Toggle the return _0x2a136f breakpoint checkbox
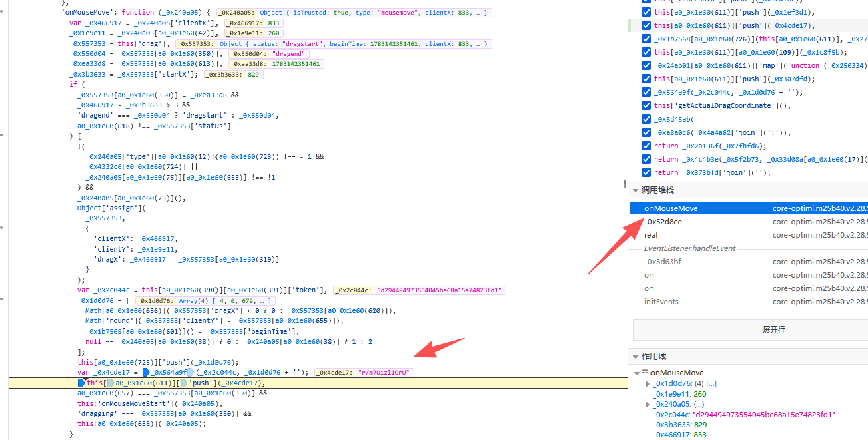This screenshot has height=440, width=868. (646, 146)
